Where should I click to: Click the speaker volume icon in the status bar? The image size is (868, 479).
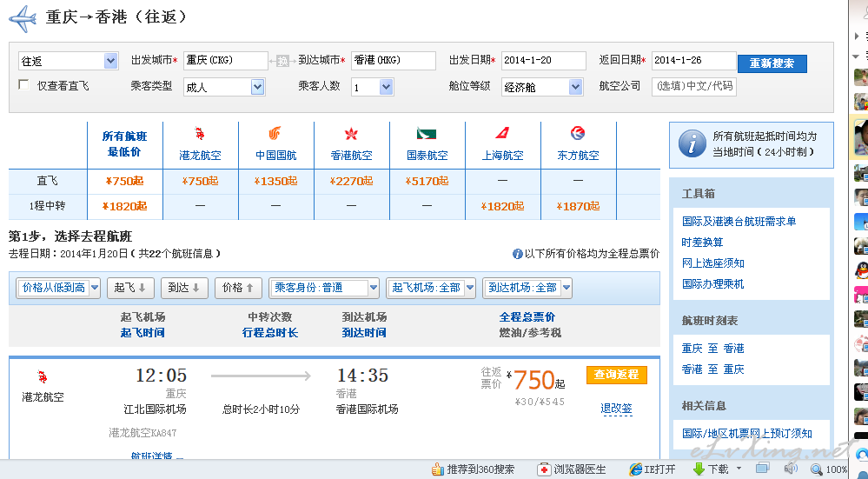click(790, 469)
